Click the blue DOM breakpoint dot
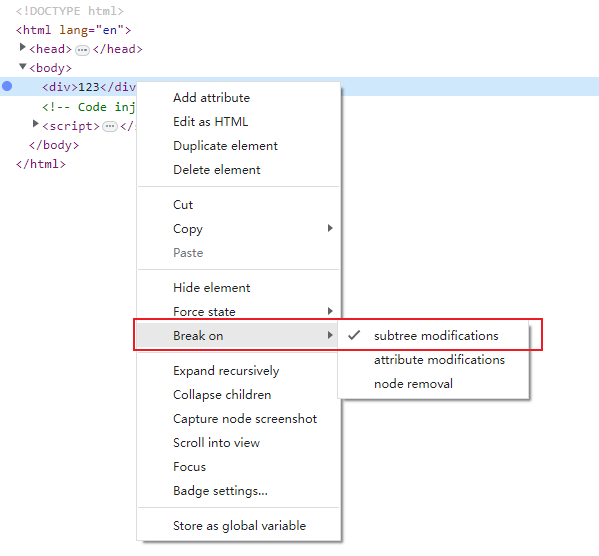This screenshot has width=599, height=556. [7, 86]
